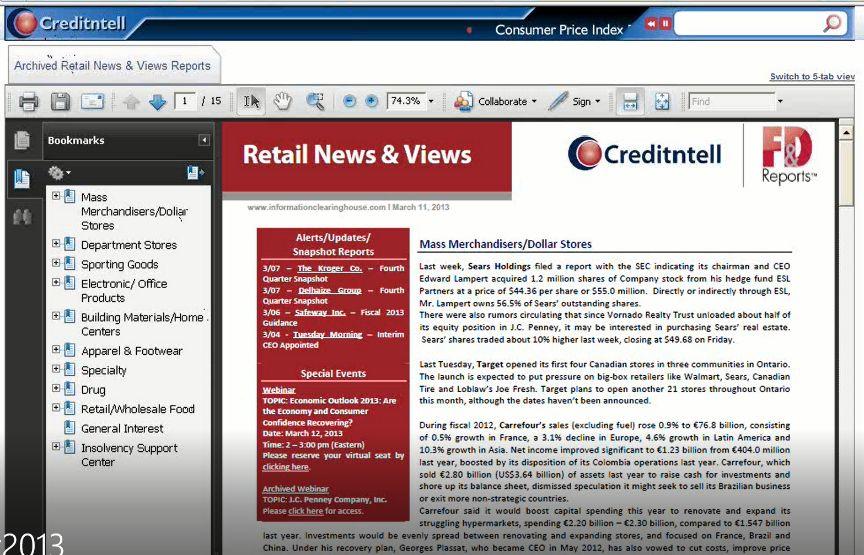Pause the Consumer Price Index ticker
The width and height of the screenshot is (864, 555).
(665, 23)
